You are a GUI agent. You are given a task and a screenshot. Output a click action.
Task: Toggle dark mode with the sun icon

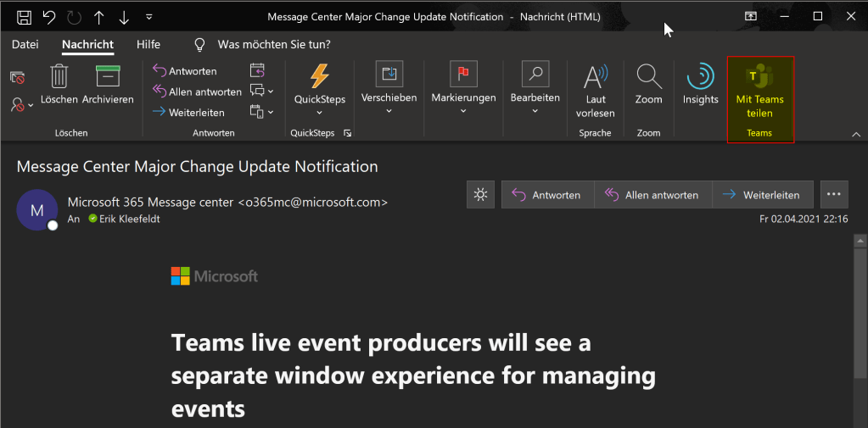point(480,195)
